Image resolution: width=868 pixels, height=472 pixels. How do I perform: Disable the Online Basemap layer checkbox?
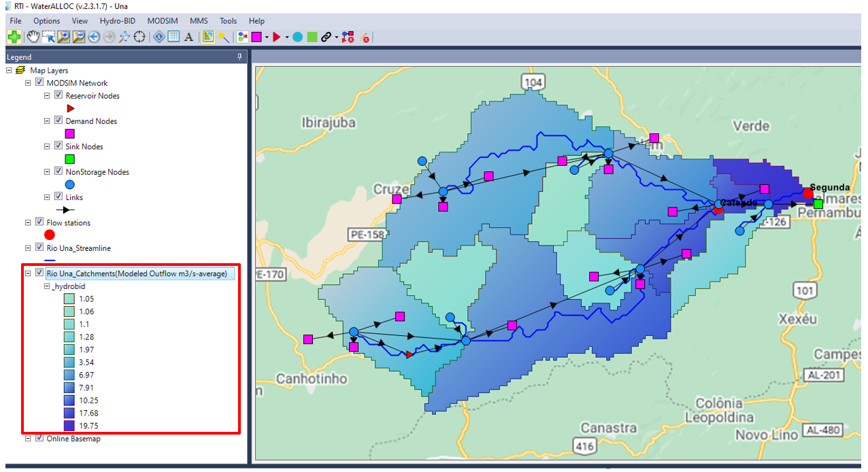(x=39, y=439)
